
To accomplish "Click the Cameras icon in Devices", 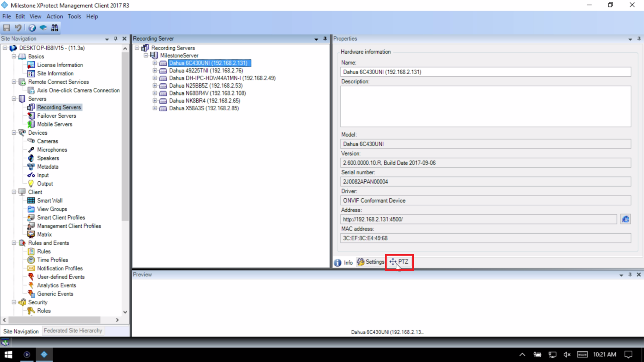I will pos(31,141).
